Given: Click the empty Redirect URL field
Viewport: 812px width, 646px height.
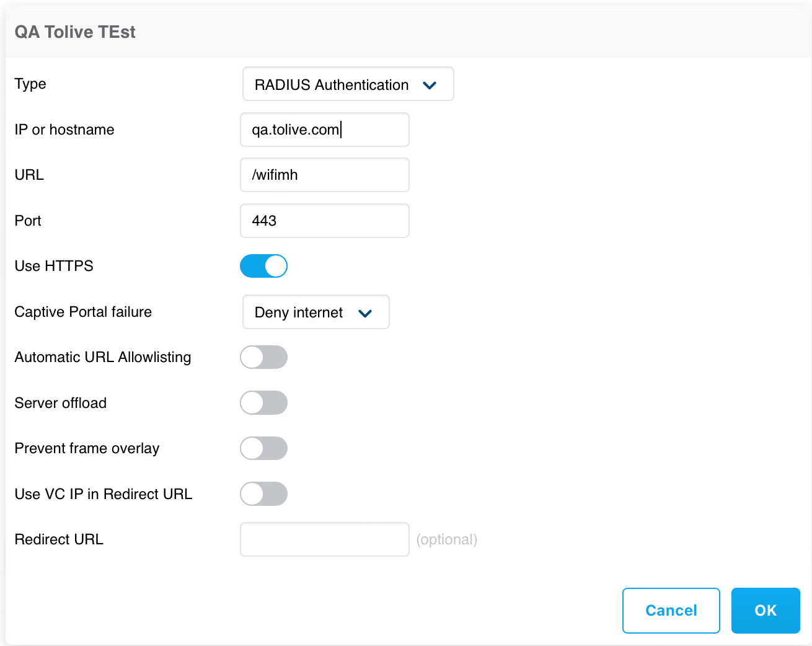Looking at the screenshot, I should click(325, 539).
